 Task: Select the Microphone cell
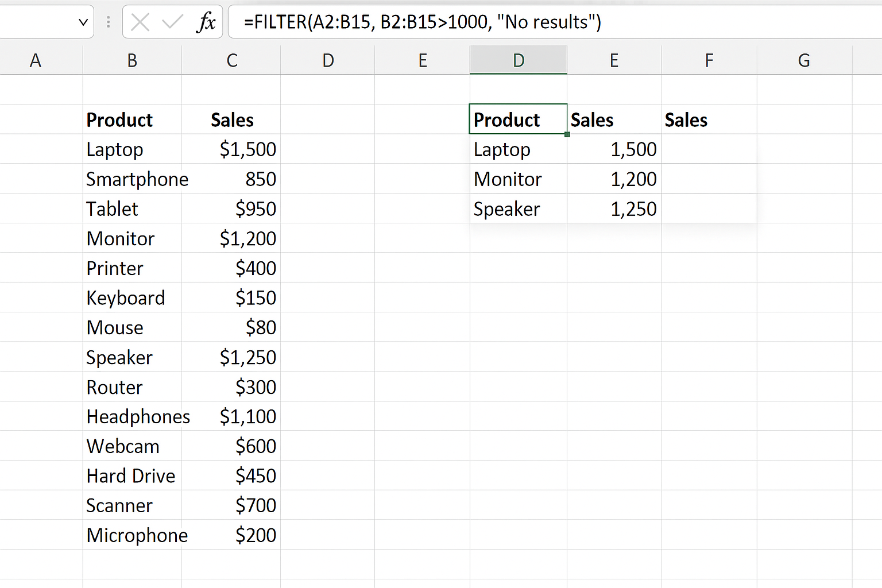[x=132, y=535]
